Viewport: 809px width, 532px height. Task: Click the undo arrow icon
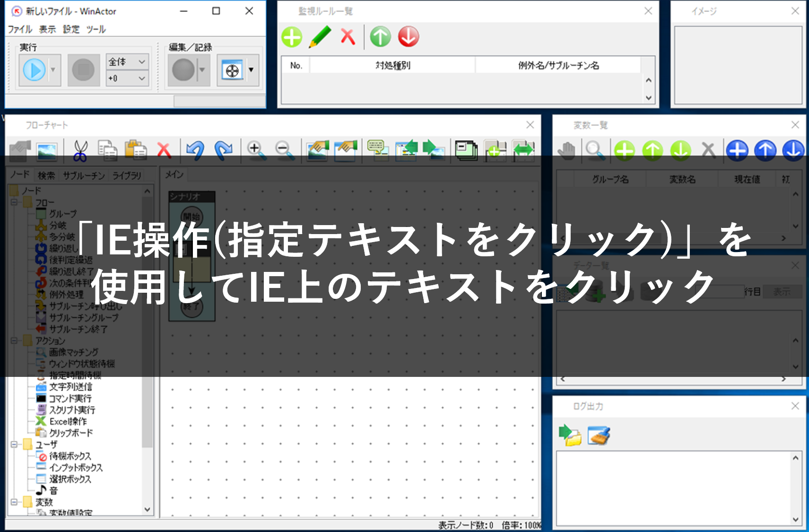(x=195, y=150)
